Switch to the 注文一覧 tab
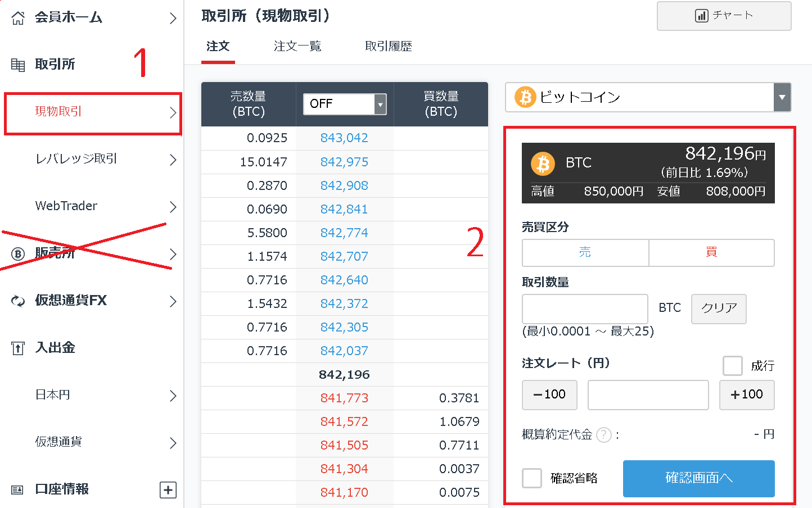This screenshot has height=508, width=812. pyautogui.click(x=297, y=46)
